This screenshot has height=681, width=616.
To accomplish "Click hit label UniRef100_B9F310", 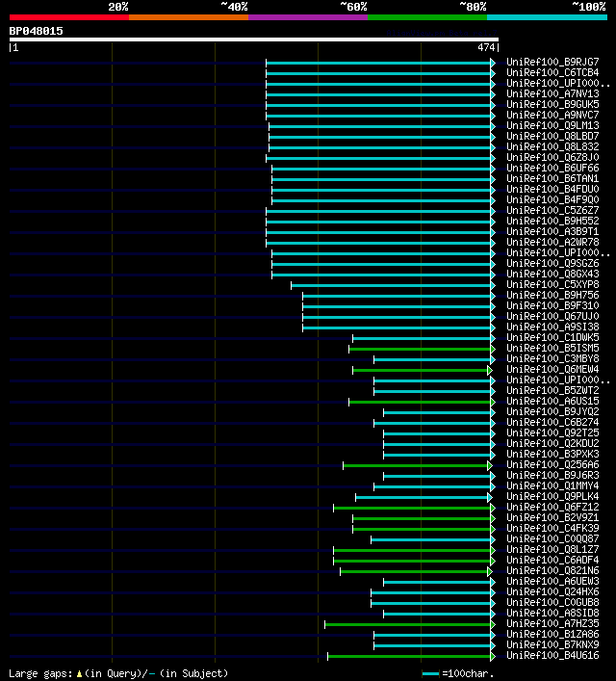I will click(552, 305).
